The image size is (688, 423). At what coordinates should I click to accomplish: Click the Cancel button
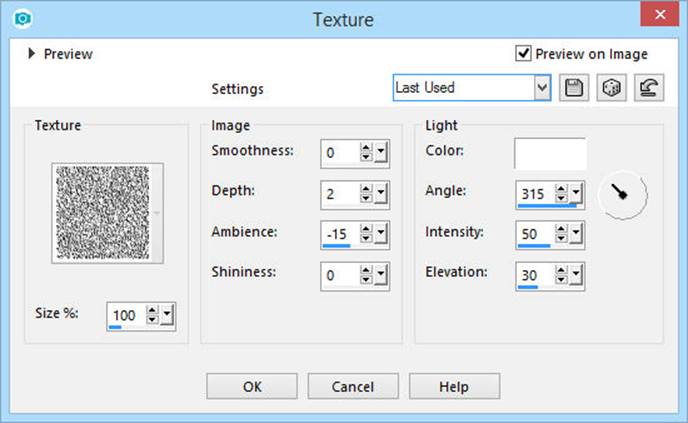(x=353, y=387)
